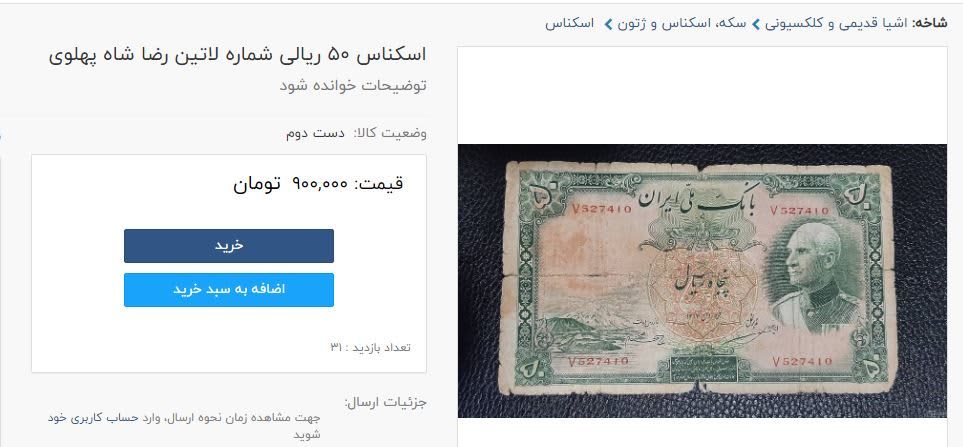The width and height of the screenshot is (963, 447).
Task: Add item via اضافه به سبد خرید
Action: coord(228,290)
